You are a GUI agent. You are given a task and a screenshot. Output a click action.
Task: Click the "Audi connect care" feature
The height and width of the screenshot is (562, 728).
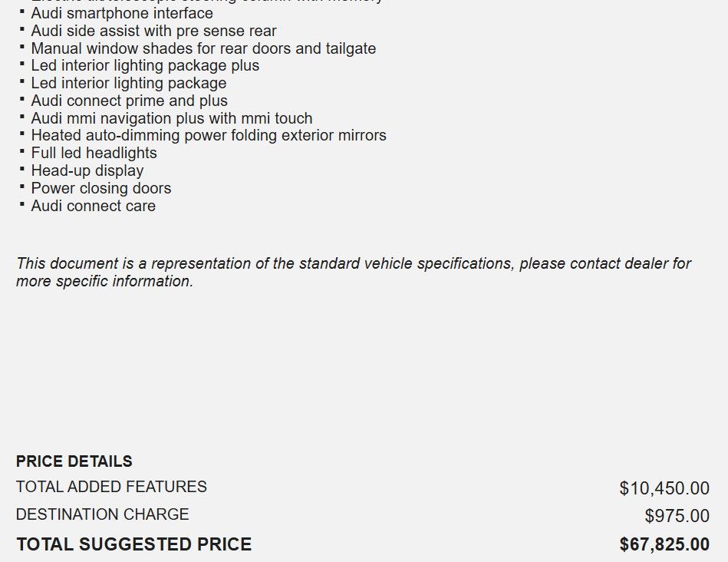pos(93,206)
